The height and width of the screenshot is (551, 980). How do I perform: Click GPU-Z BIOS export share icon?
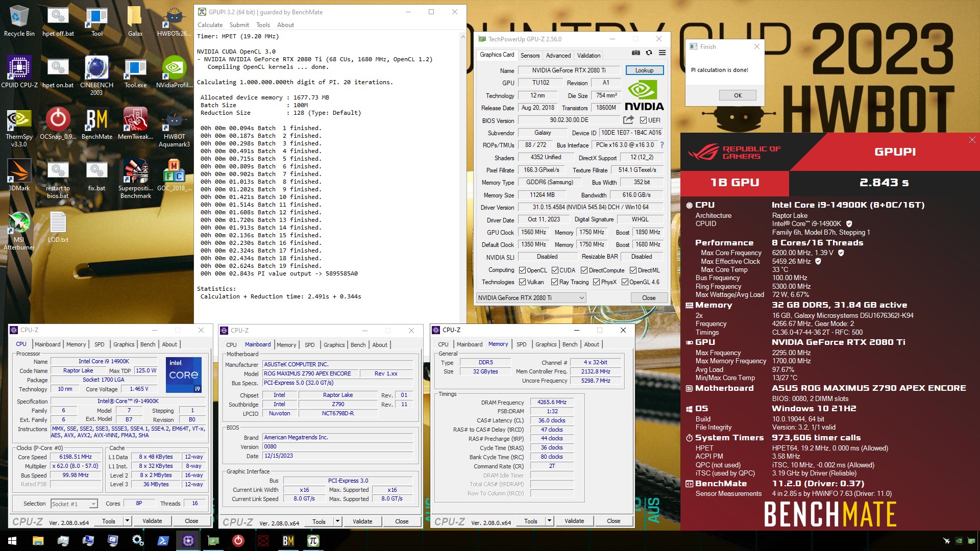pos(628,120)
